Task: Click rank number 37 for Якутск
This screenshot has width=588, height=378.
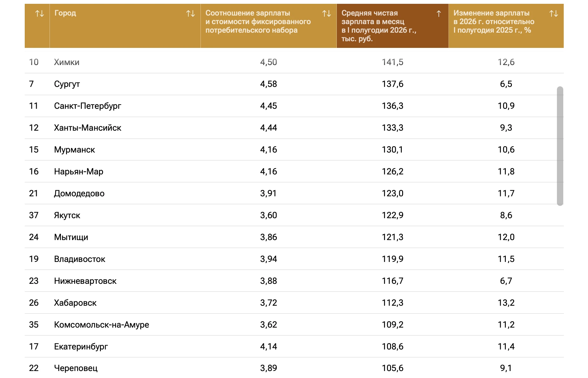Action: (34, 215)
